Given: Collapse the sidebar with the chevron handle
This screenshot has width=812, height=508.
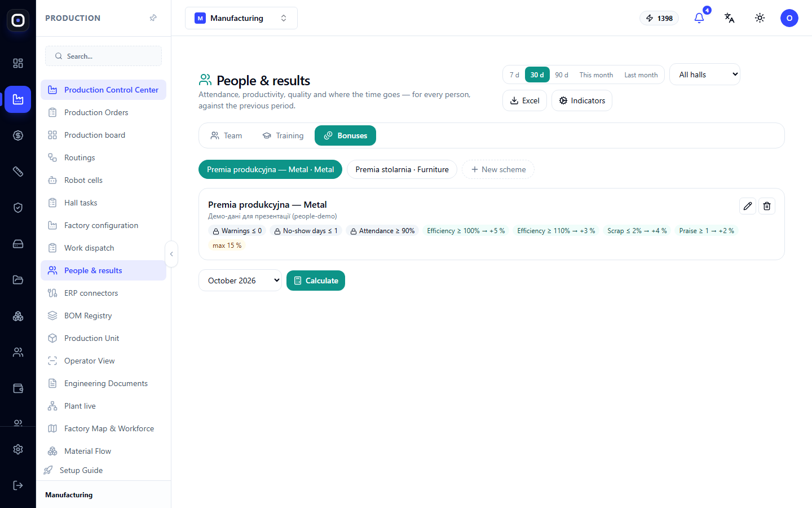Looking at the screenshot, I should (x=171, y=254).
